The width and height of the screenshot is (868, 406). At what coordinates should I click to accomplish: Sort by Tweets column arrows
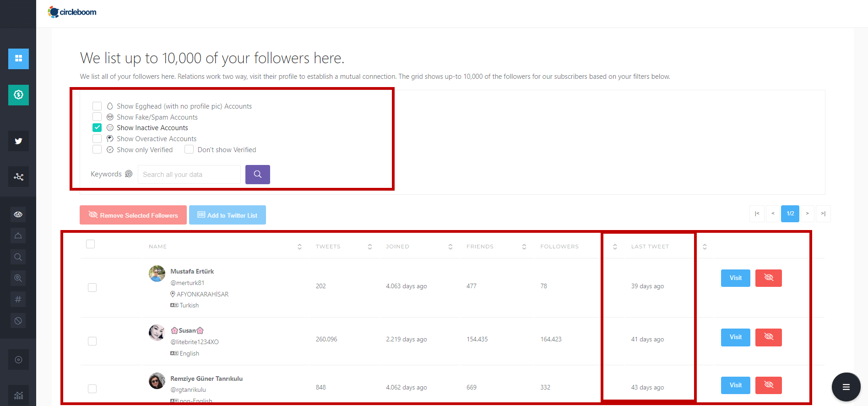tap(370, 247)
